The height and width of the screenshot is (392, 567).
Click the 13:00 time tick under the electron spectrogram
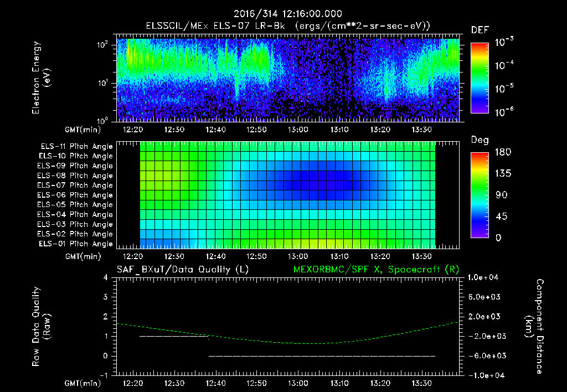click(x=298, y=130)
